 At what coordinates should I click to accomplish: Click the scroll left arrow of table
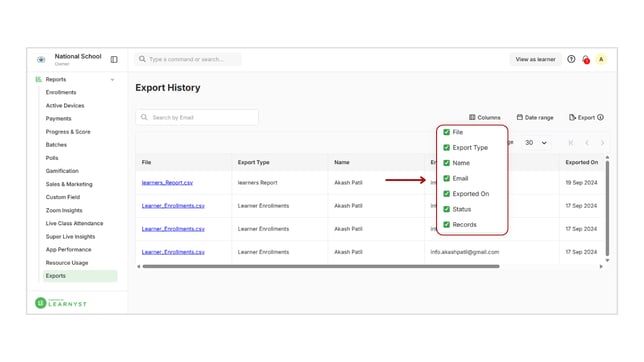(x=139, y=266)
